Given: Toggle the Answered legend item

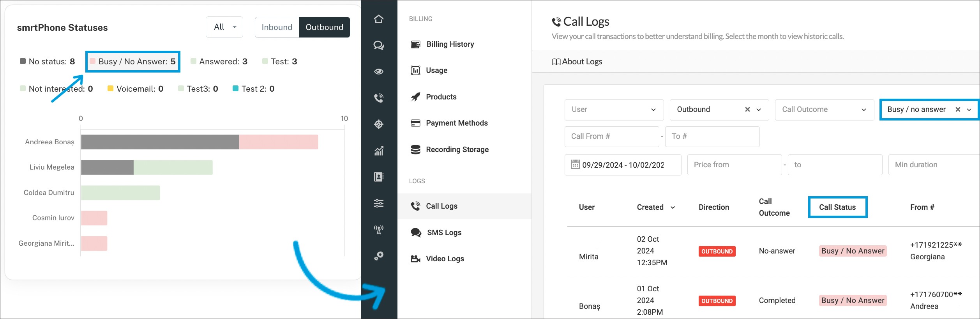Looking at the screenshot, I should (219, 62).
